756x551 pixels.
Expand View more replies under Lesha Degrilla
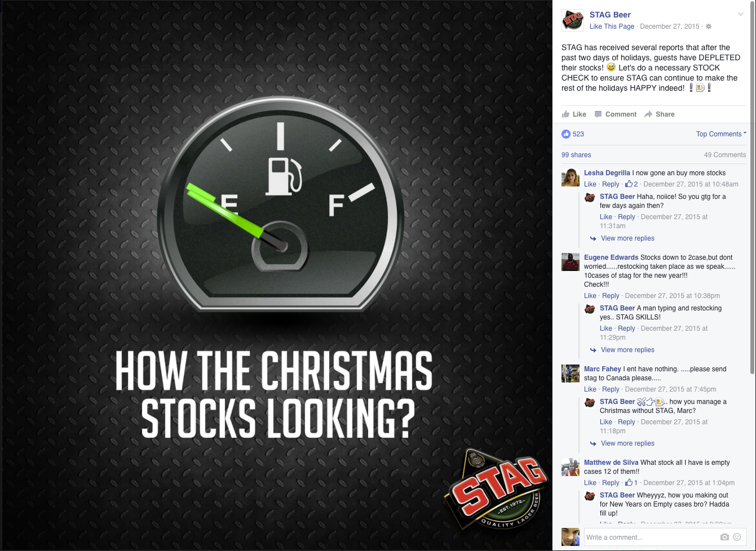pyautogui.click(x=627, y=238)
